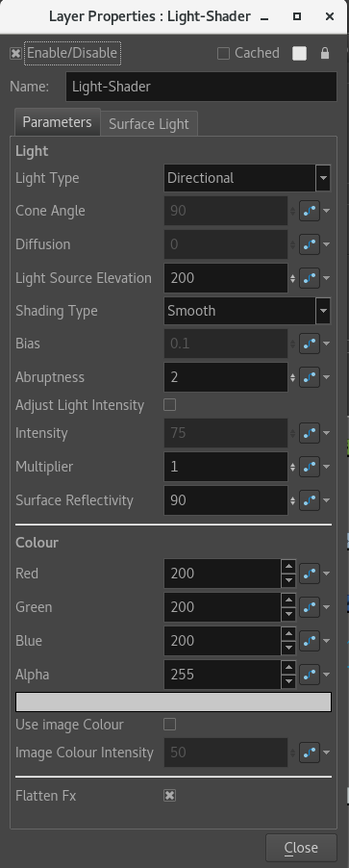Click the Close button
The height and width of the screenshot is (868, 349).
coord(301,848)
